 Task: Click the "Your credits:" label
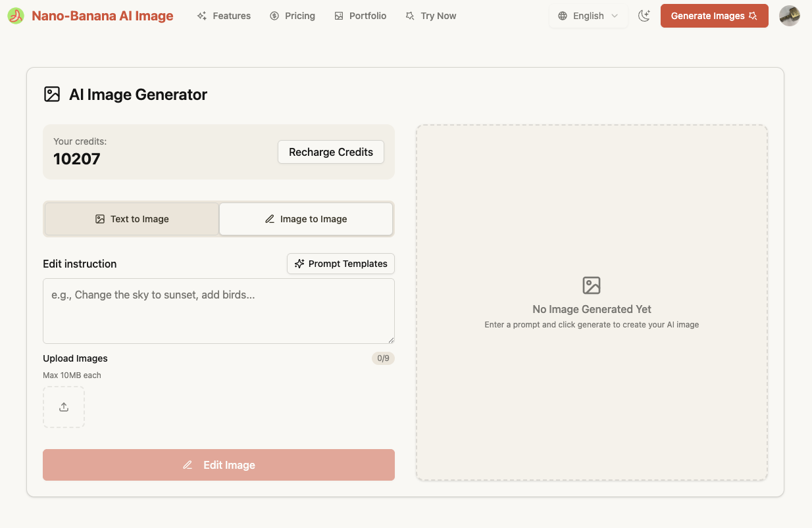click(x=80, y=141)
